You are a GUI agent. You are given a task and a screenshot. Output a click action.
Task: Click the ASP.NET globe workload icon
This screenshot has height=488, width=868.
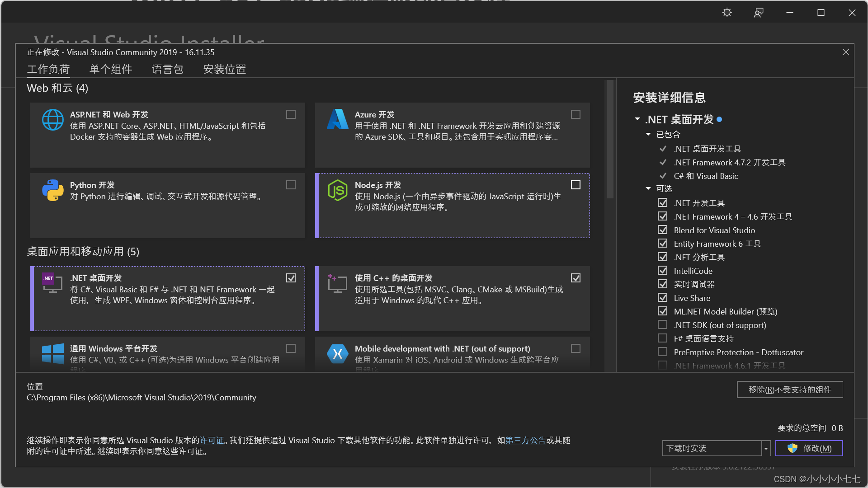pyautogui.click(x=53, y=120)
